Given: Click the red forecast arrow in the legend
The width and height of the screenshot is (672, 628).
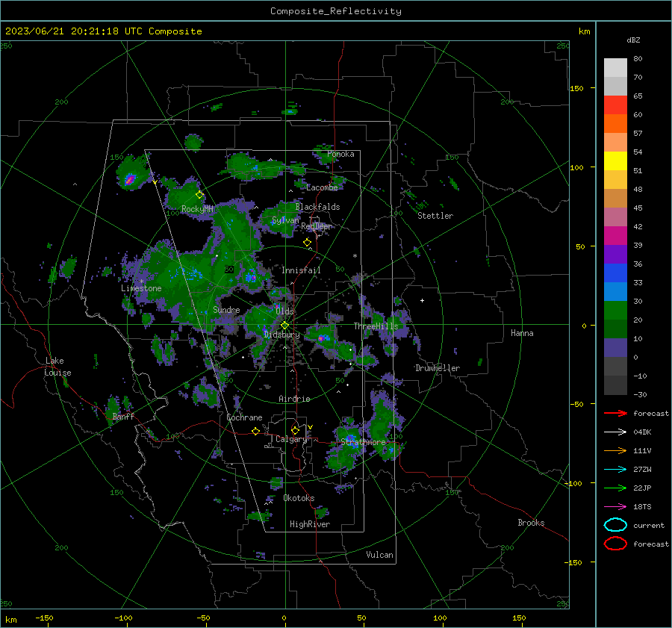Looking at the screenshot, I should [615, 413].
